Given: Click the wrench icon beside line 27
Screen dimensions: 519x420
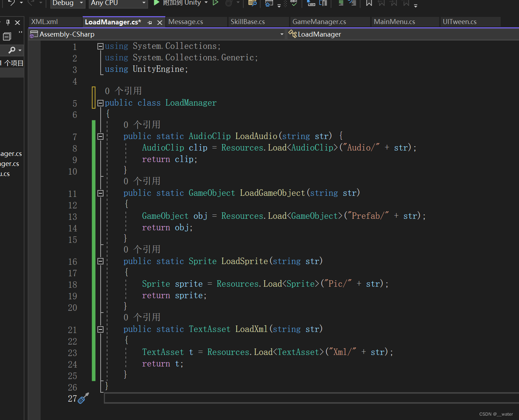Looking at the screenshot, I should click(84, 398).
